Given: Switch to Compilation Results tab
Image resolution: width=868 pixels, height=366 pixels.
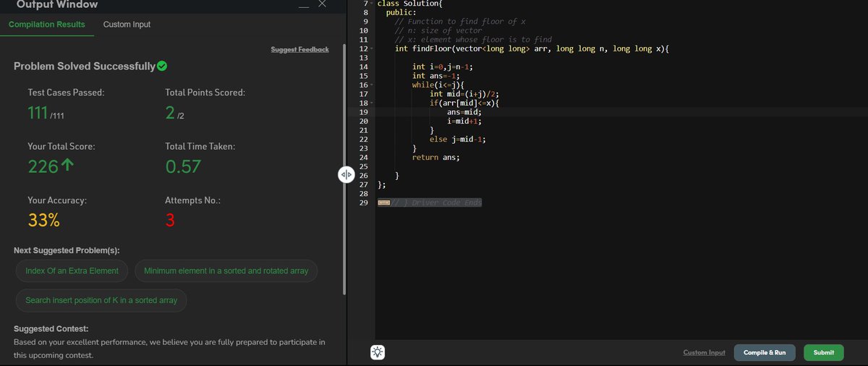Looking at the screenshot, I should 46,25.
